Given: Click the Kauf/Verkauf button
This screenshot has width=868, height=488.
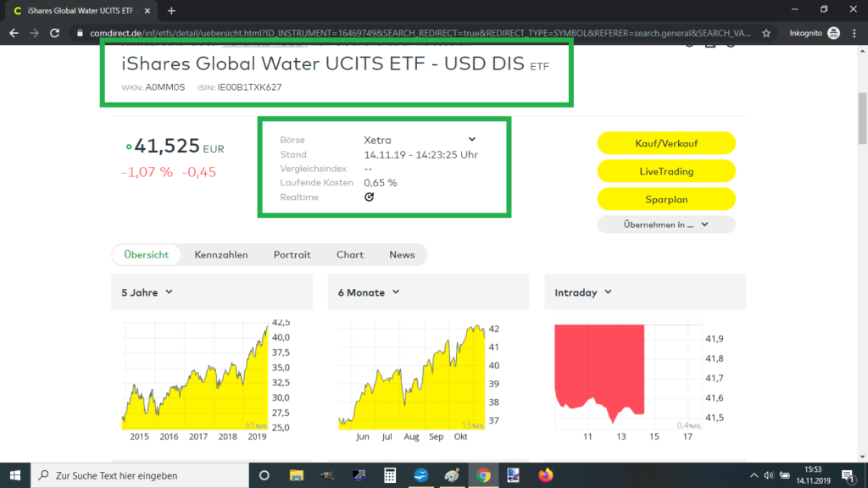Looking at the screenshot, I should (x=666, y=143).
